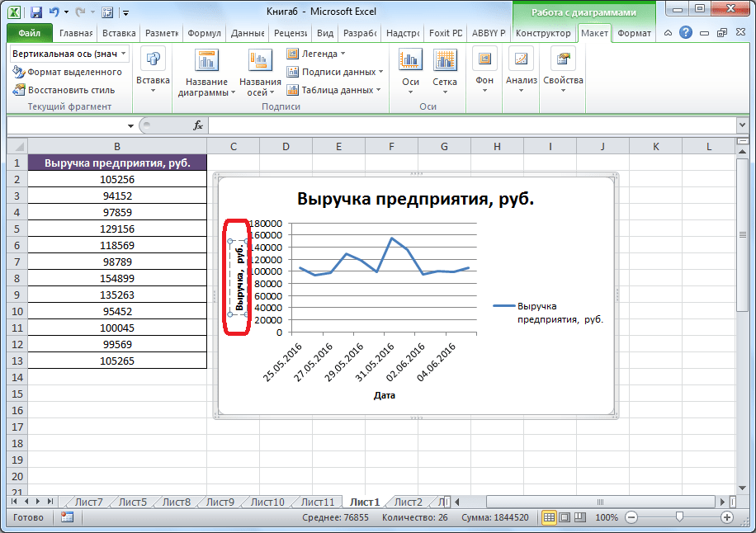Click the Save icon in quick access toolbar
This screenshot has width=756, height=533.
36,12
